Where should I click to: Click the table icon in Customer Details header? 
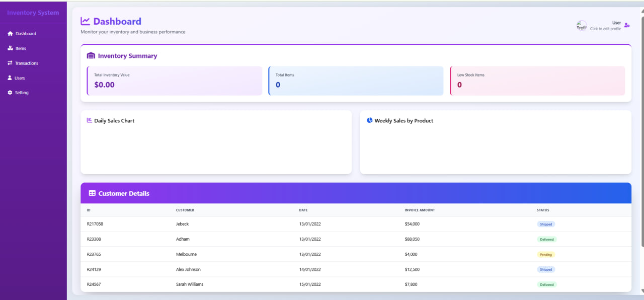92,193
